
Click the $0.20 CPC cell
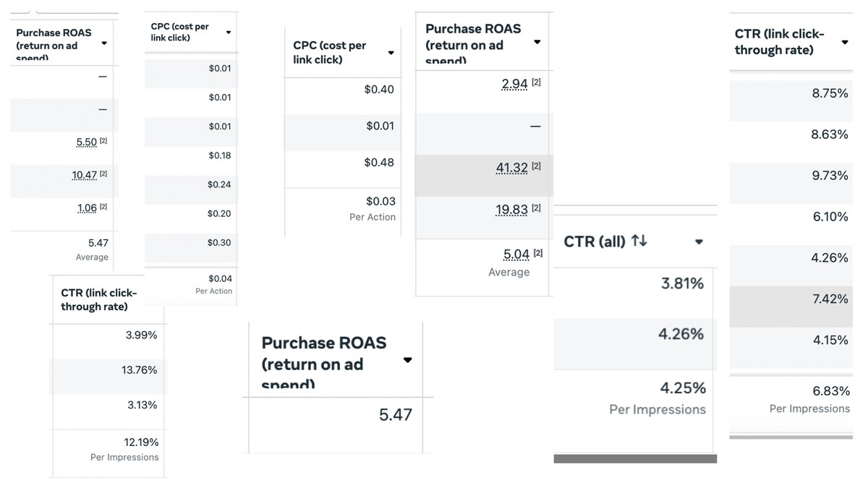click(220, 213)
